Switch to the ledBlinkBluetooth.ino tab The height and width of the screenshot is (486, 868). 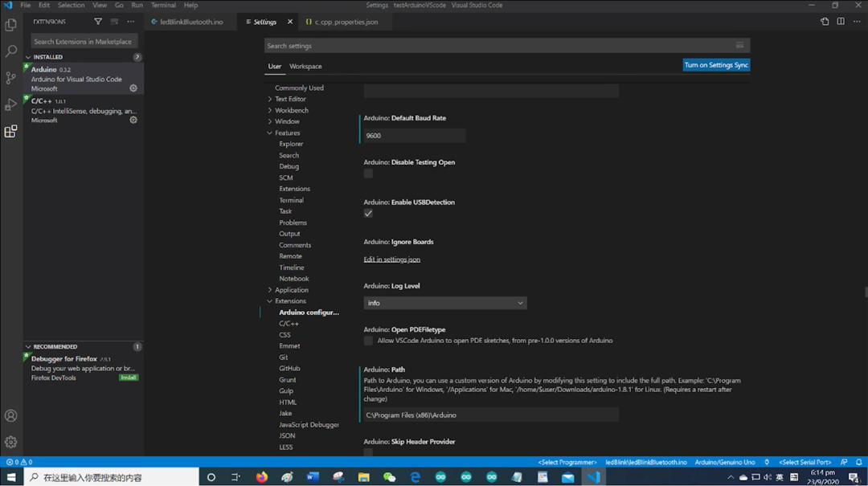[190, 22]
